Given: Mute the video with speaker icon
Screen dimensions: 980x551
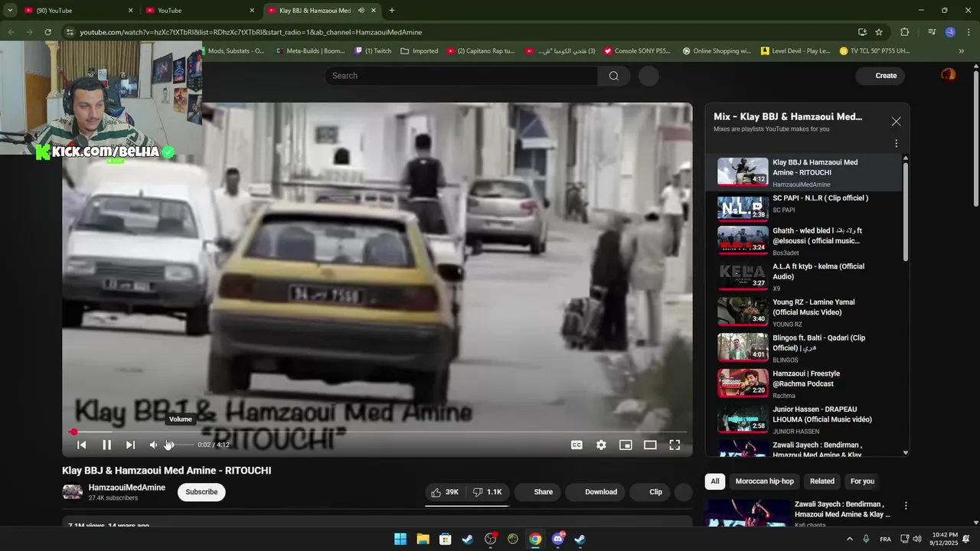Looking at the screenshot, I should pyautogui.click(x=153, y=445).
